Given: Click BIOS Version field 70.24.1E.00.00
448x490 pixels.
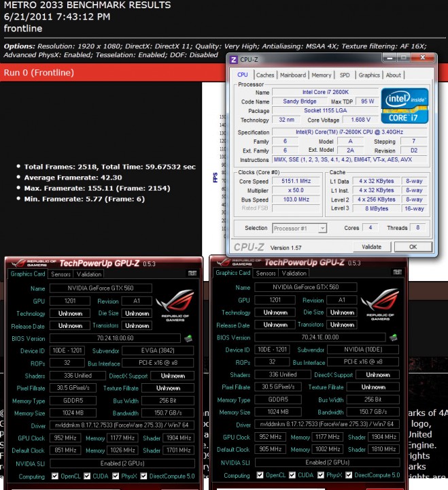Looking at the screenshot, I should point(320,337).
